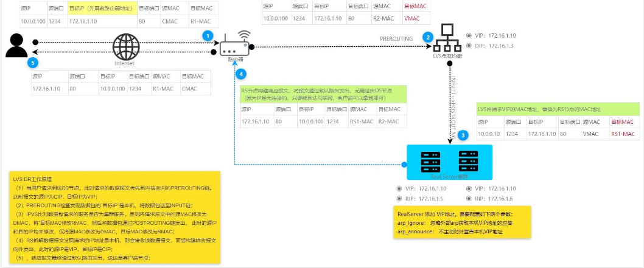Click blue step badge number 4

point(242,74)
